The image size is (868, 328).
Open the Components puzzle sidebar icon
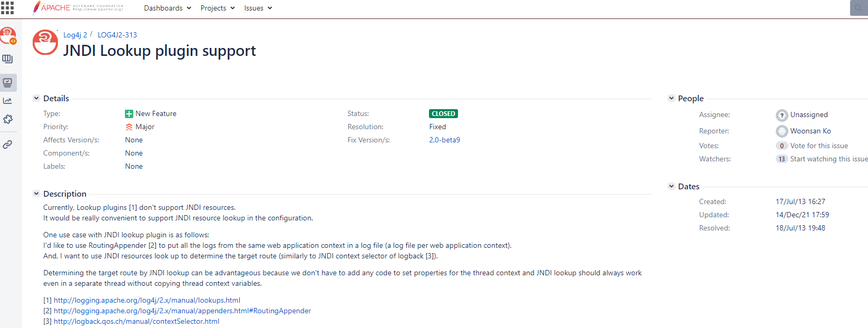click(8, 120)
